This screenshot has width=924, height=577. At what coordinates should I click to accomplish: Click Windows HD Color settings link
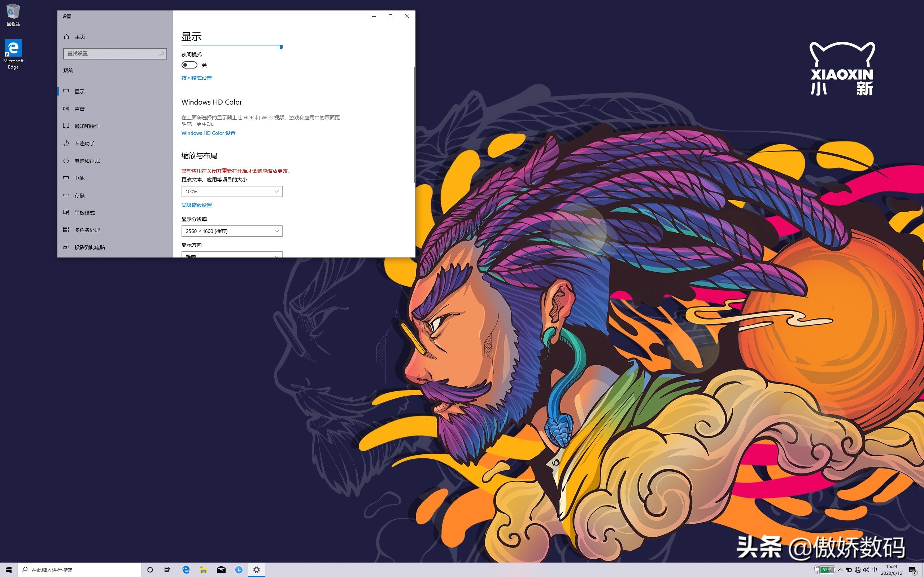(x=208, y=133)
